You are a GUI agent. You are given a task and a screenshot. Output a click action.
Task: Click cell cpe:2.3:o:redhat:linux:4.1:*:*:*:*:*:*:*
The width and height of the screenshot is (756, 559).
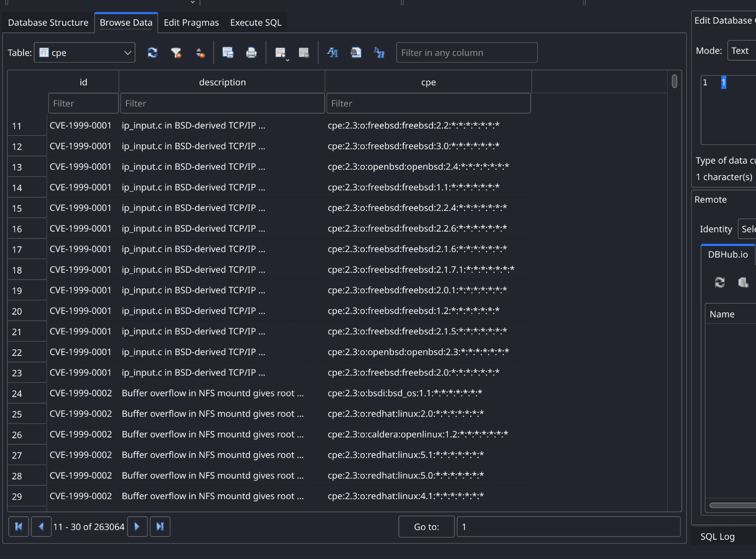click(429, 496)
